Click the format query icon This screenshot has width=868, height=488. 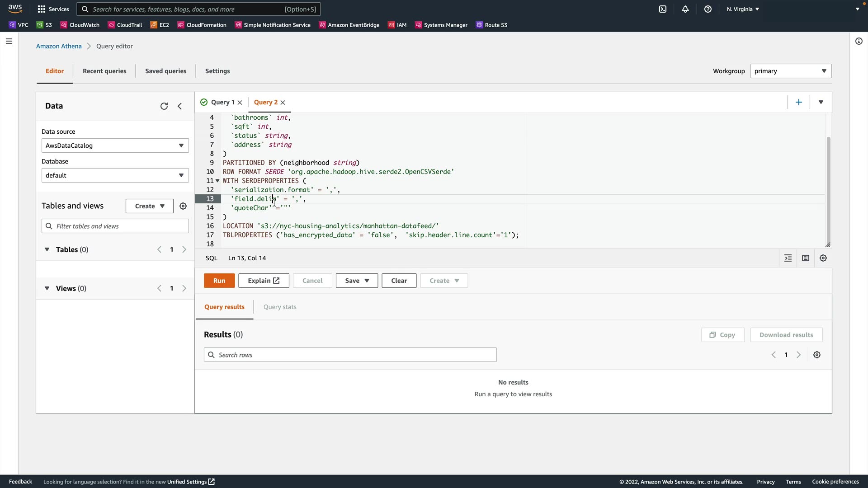[x=788, y=258]
